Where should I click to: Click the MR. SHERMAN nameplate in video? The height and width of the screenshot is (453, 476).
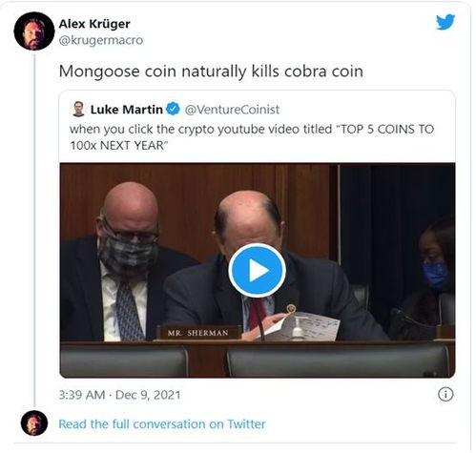pos(198,333)
